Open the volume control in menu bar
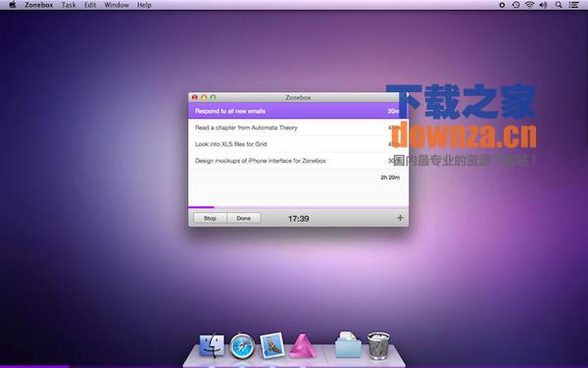This screenshot has height=368, width=588. pyautogui.click(x=543, y=5)
